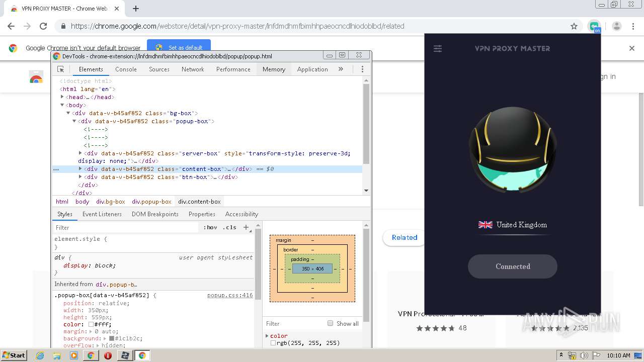
Task: Open the Application tab
Action: coord(312,69)
